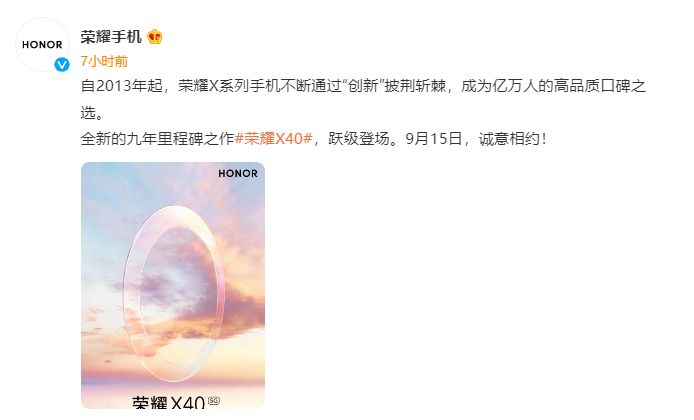Click the 高品质口碑之 text at line end
This screenshot has width=694, height=420.
600,85
